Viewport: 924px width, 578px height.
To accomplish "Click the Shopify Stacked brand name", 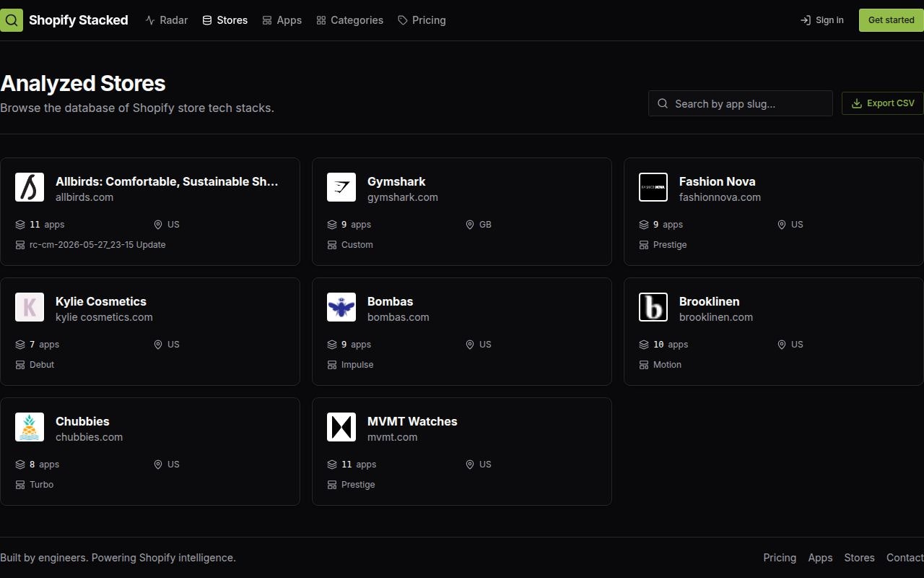I will [79, 20].
